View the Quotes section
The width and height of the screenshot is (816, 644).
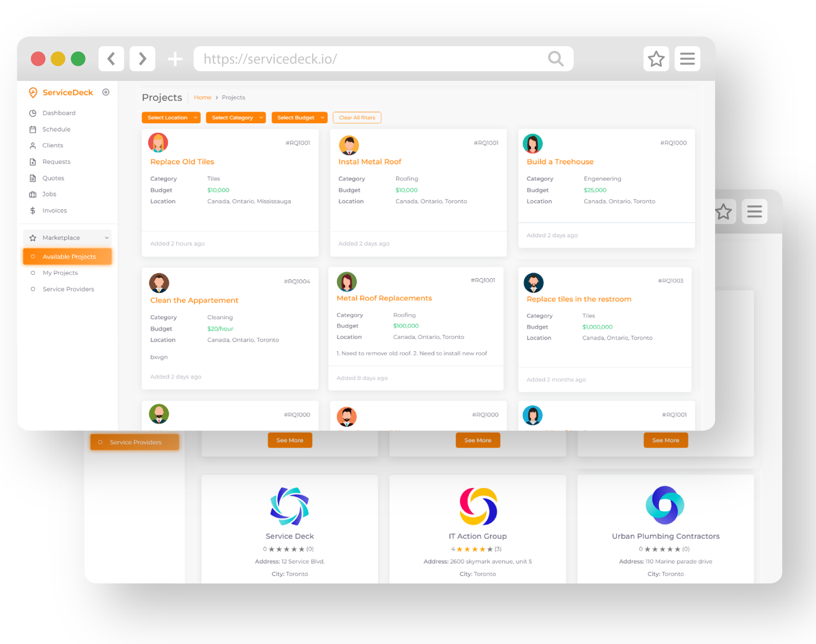pos(53,178)
